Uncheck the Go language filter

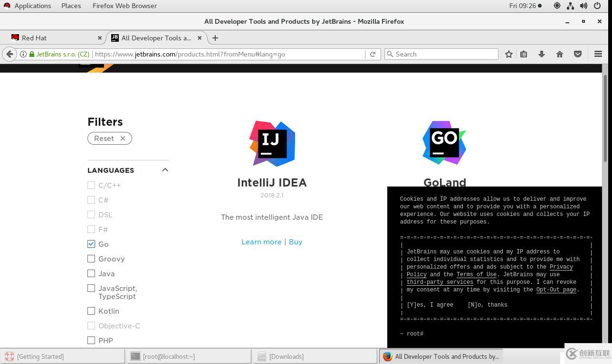point(91,244)
